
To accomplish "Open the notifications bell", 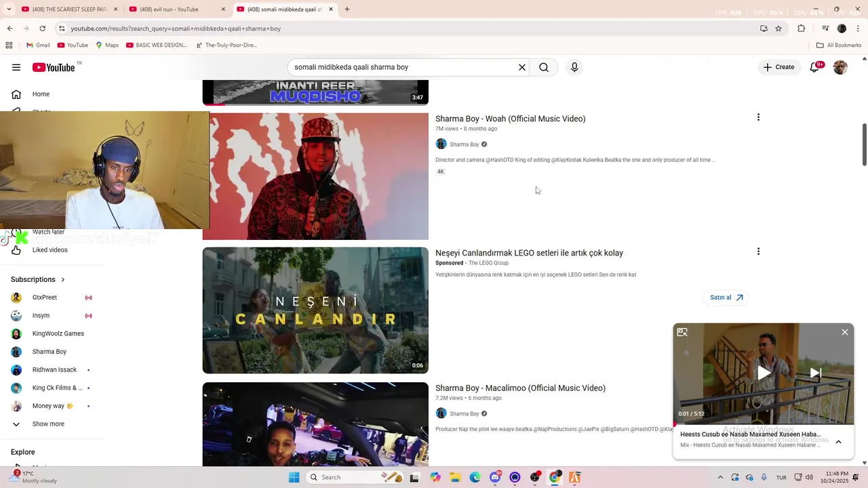I will pos(815,67).
